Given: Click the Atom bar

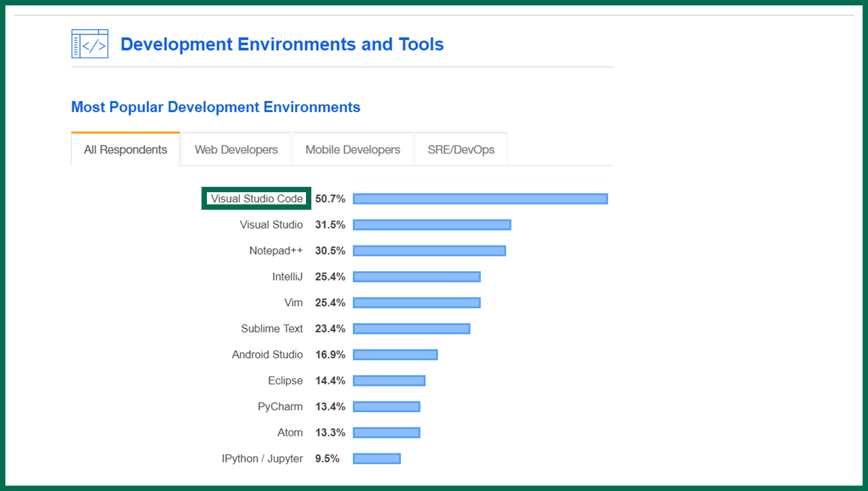Looking at the screenshot, I should click(387, 432).
